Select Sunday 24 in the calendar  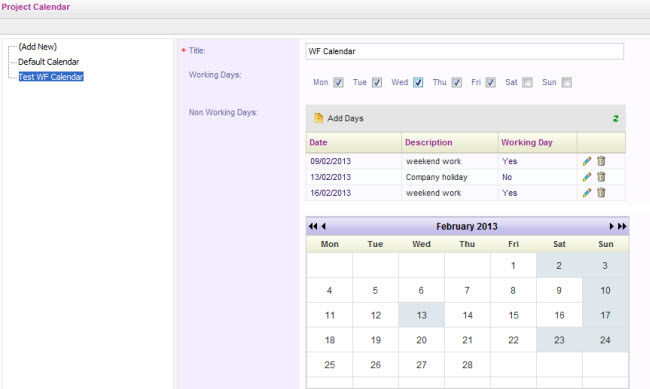click(605, 340)
